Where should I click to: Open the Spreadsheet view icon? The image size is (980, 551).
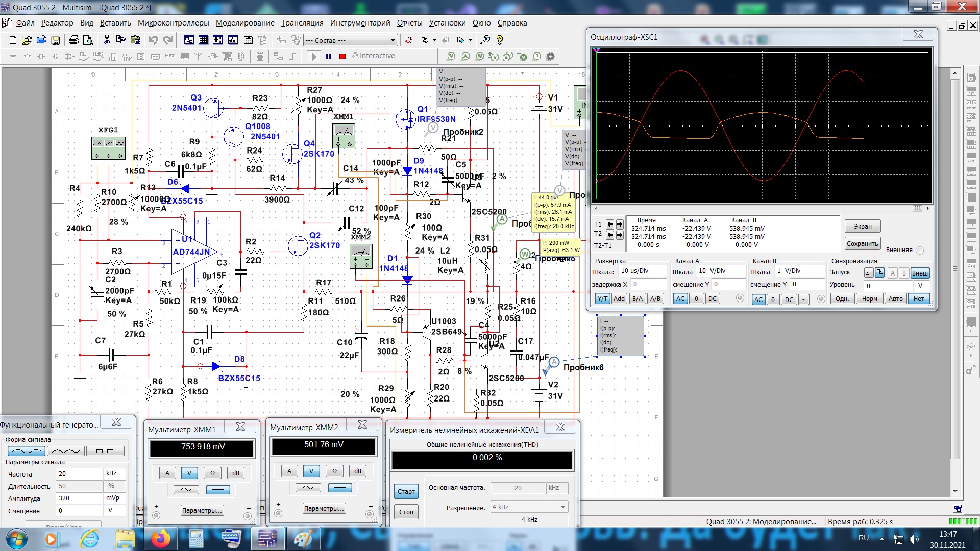click(x=203, y=40)
